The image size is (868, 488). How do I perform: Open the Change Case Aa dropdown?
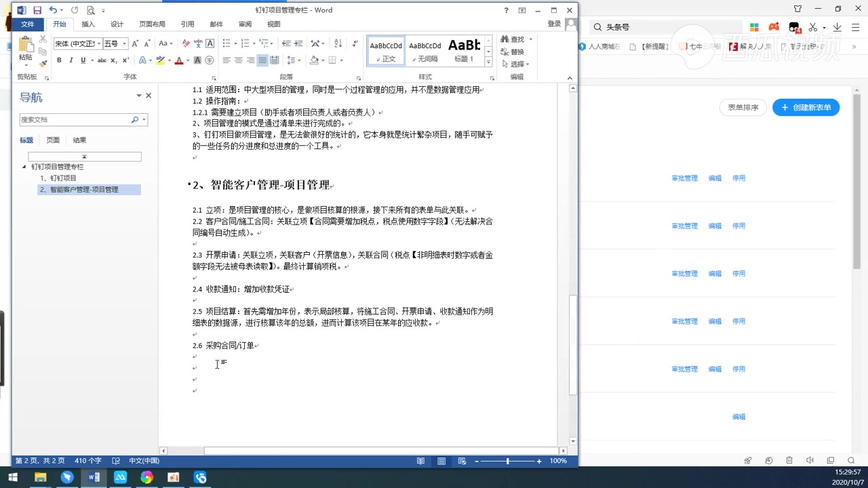coord(165,43)
